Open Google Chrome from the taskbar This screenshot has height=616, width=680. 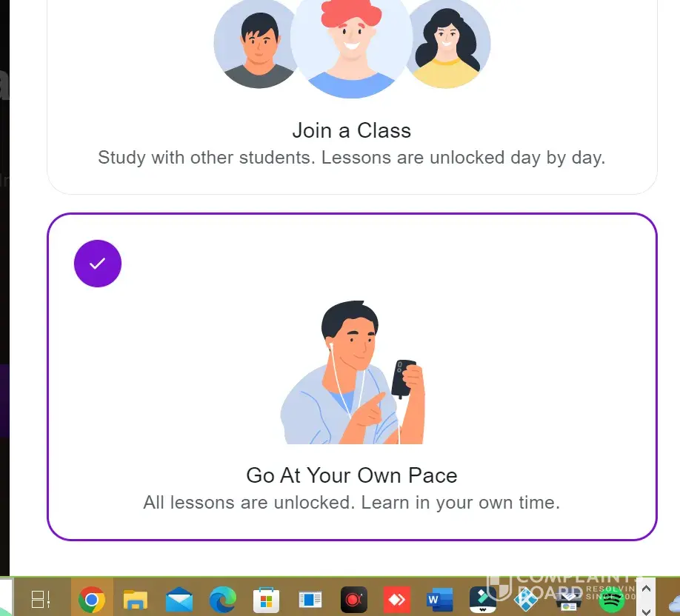click(92, 600)
